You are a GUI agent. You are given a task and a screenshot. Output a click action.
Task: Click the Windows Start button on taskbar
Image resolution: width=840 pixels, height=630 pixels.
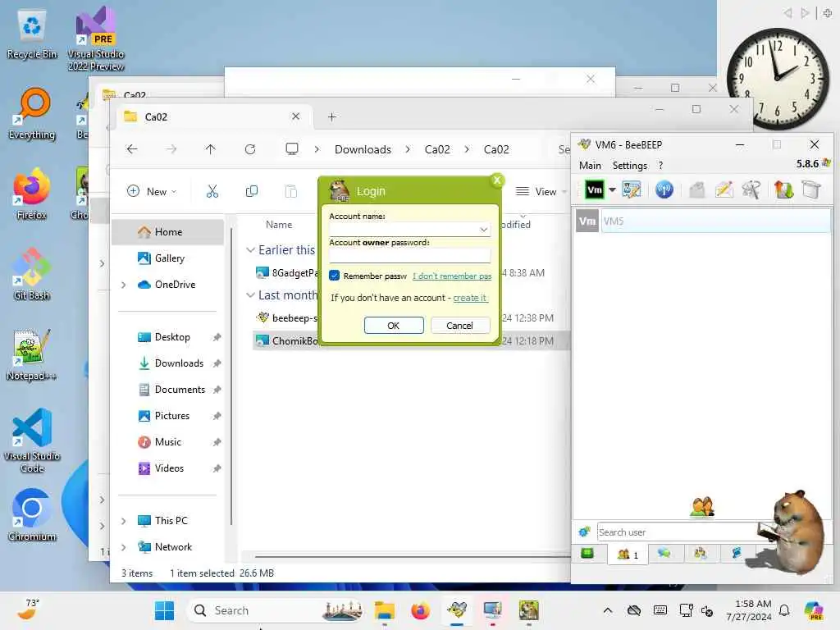[x=164, y=610]
